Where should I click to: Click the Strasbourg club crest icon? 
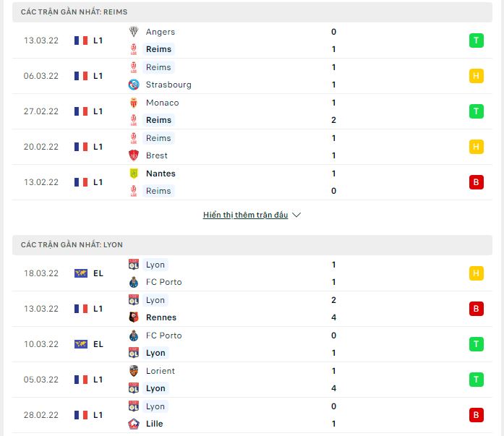[134, 85]
